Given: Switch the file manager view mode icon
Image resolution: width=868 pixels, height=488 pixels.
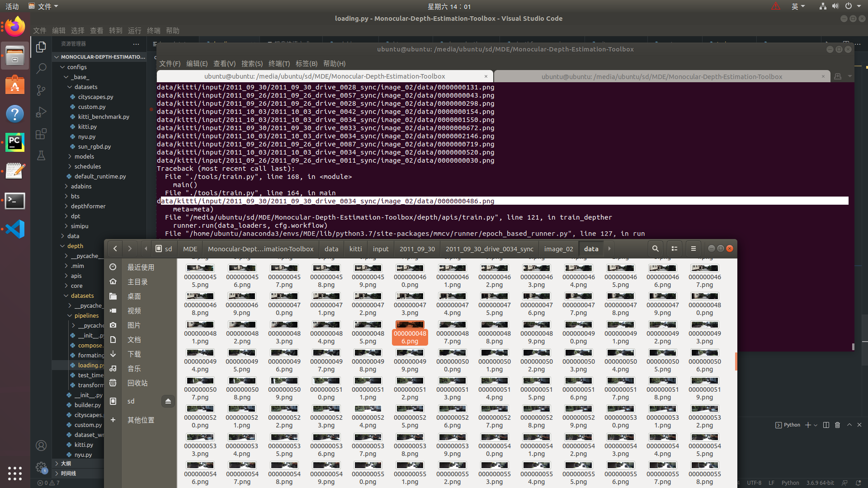Looking at the screenshot, I should (x=674, y=248).
